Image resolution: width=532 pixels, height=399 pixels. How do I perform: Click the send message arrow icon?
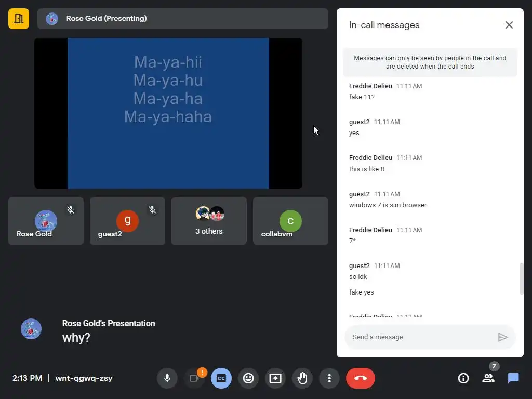(503, 337)
